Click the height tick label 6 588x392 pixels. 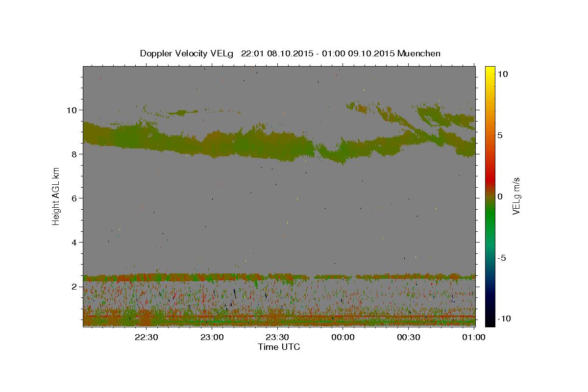click(x=74, y=198)
